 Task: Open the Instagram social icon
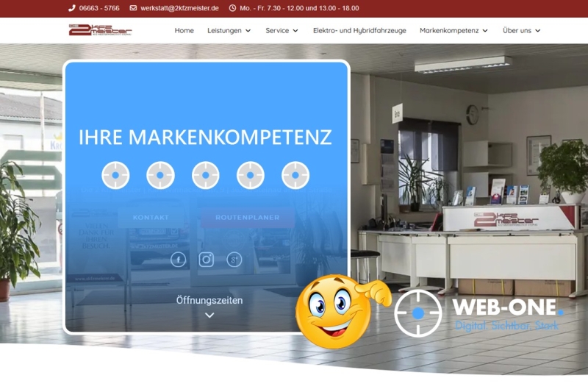(x=207, y=260)
